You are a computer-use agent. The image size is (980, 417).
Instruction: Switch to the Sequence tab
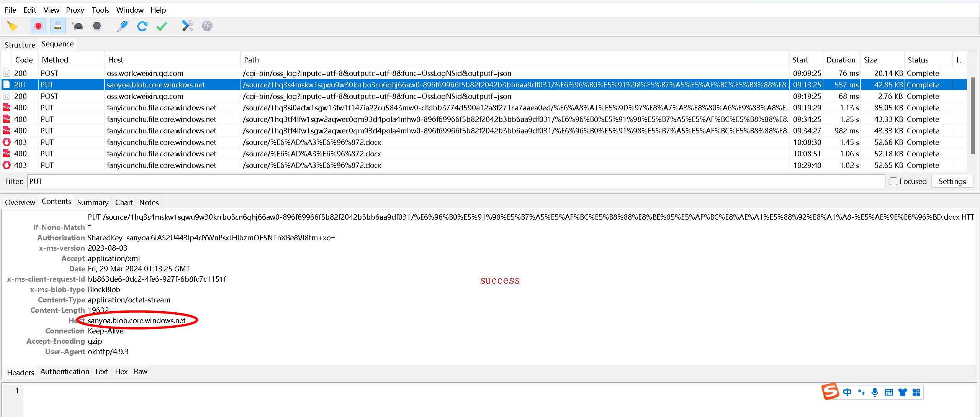57,44
